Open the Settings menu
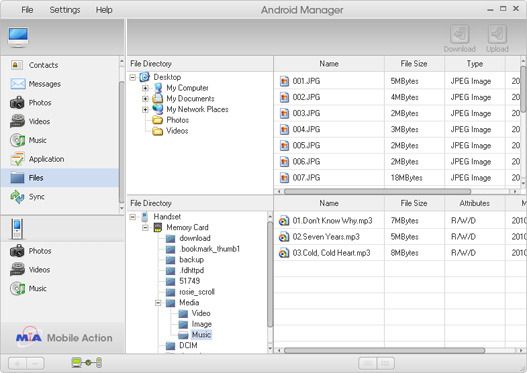Image resolution: width=527 pixels, height=373 pixels. click(x=65, y=10)
